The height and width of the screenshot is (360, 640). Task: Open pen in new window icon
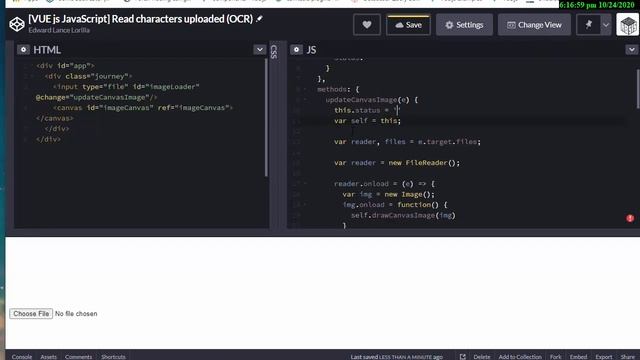point(462,356)
